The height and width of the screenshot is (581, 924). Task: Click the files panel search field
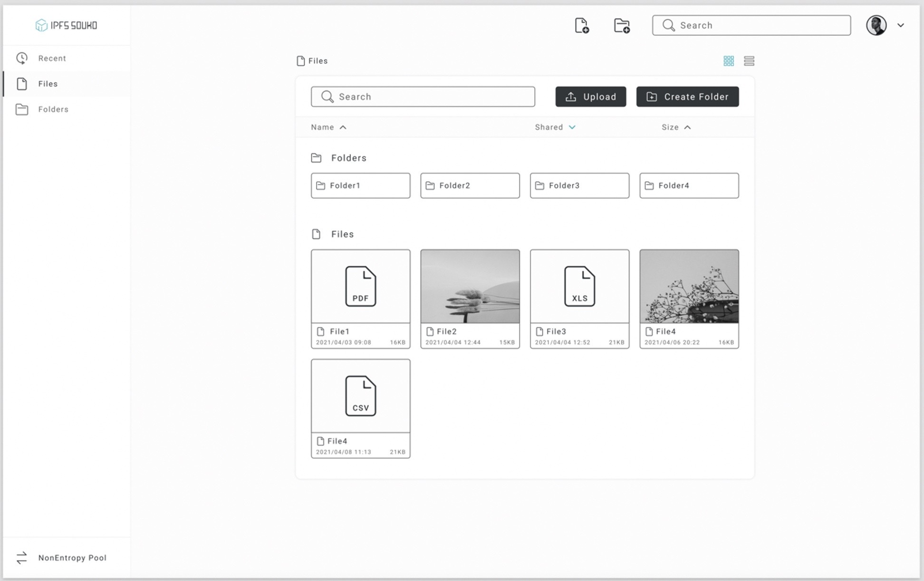(423, 97)
